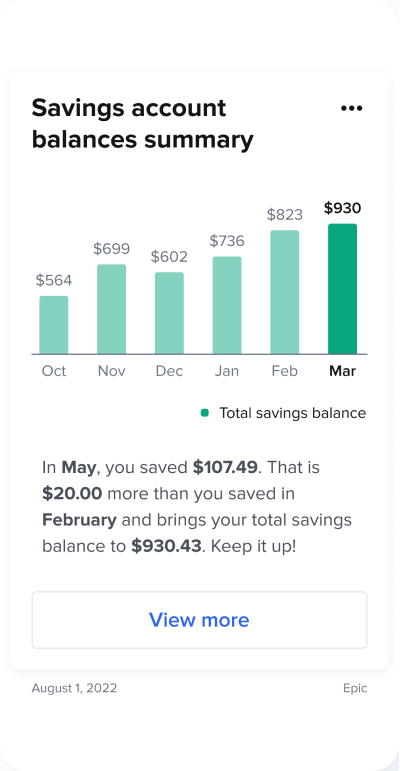
Task: Click the Mar axis label
Action: pyautogui.click(x=342, y=371)
